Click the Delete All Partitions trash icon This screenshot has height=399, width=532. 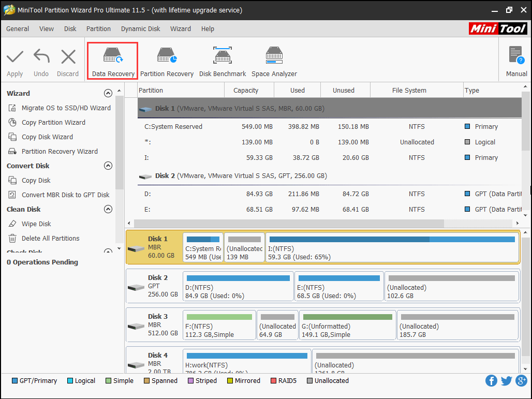pyautogui.click(x=12, y=239)
